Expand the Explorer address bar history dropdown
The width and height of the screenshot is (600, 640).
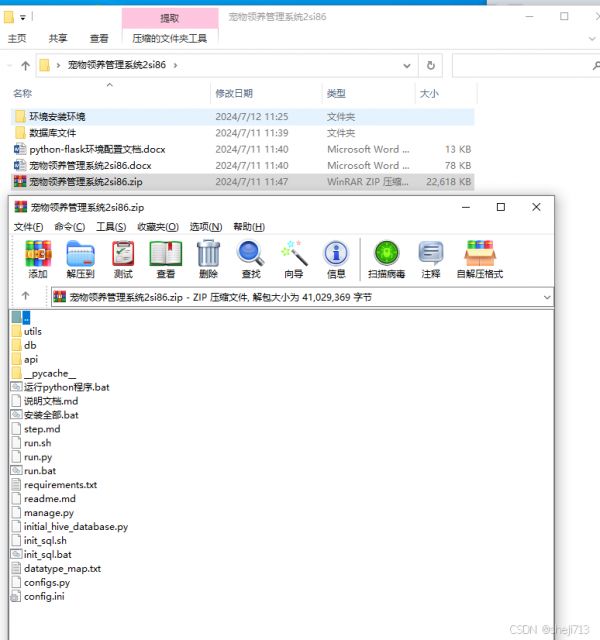(x=407, y=65)
